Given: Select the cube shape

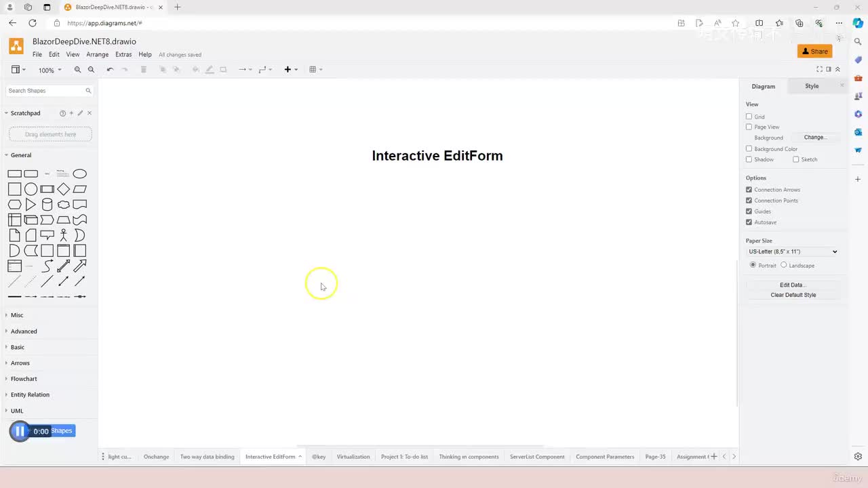Looking at the screenshot, I should [x=31, y=220].
